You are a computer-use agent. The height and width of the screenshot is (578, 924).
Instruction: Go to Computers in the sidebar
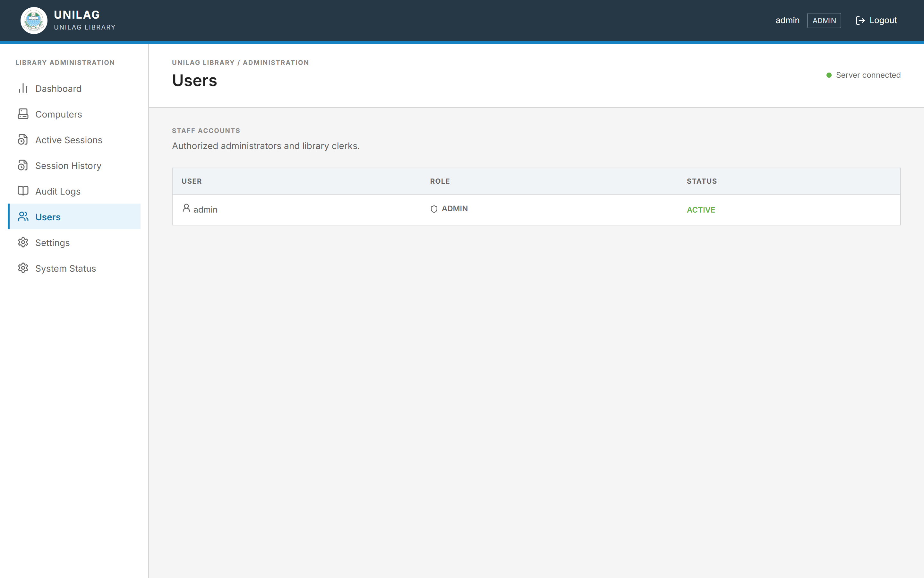pos(74,114)
